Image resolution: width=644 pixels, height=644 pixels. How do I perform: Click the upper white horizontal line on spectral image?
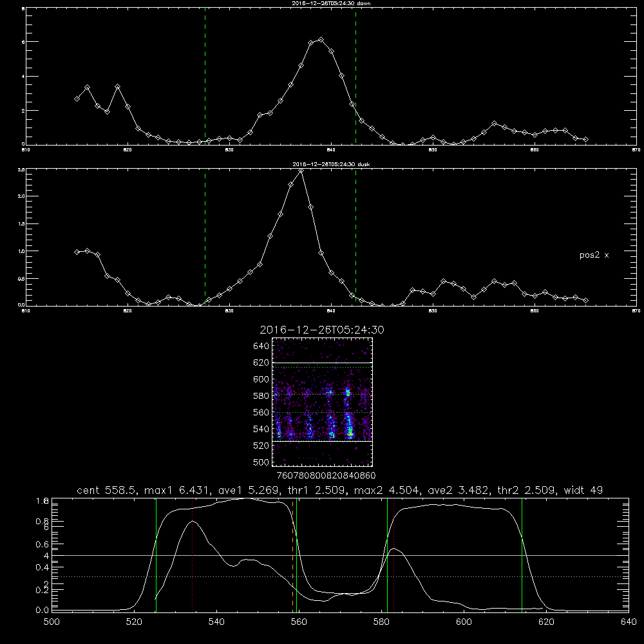322,363
